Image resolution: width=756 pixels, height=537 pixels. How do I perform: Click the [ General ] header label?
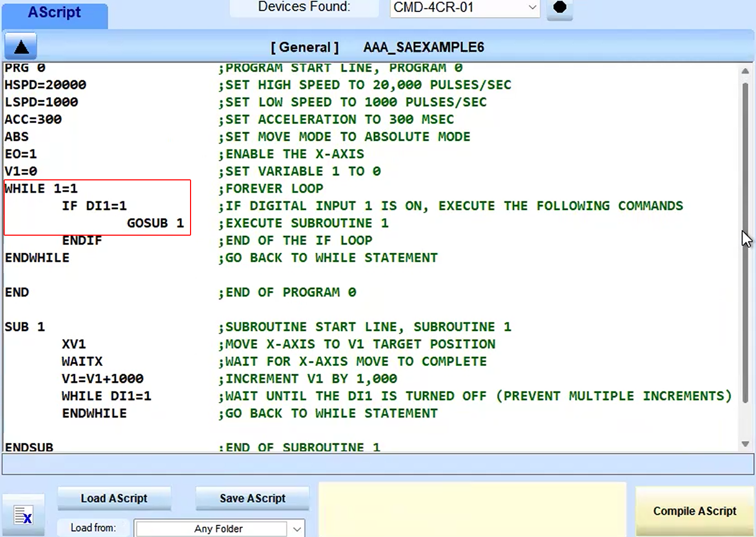(305, 48)
